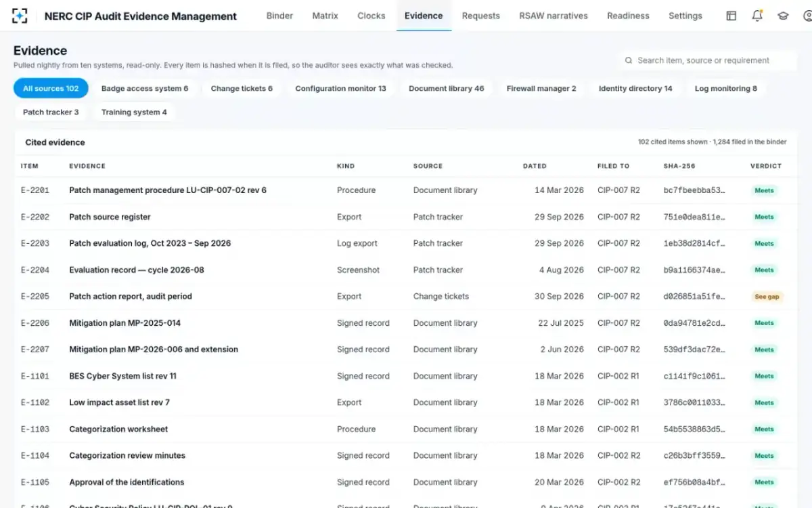Click the See gap verdict badge

(767, 297)
